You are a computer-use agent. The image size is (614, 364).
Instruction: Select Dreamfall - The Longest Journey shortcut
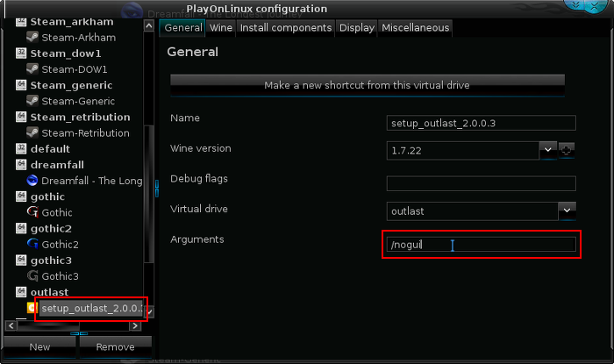(91, 181)
